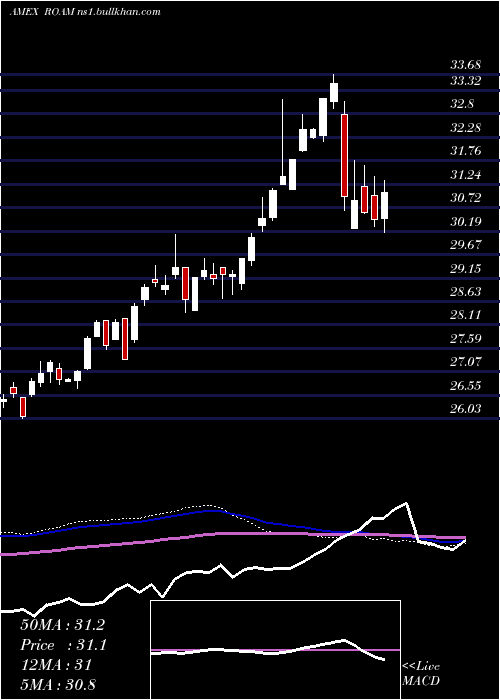Click the large red candlestick below the peak

tap(344, 155)
